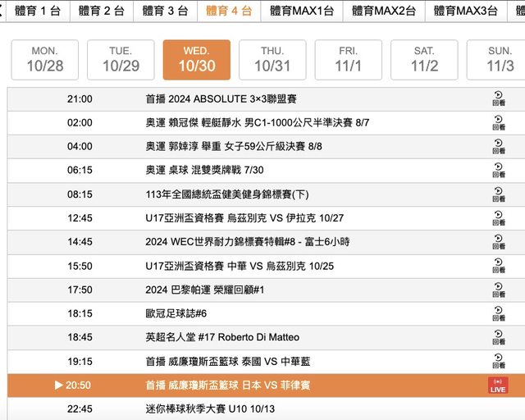Click replay icon for 18:15 歐冠足球誌#6

pyautogui.click(x=498, y=313)
